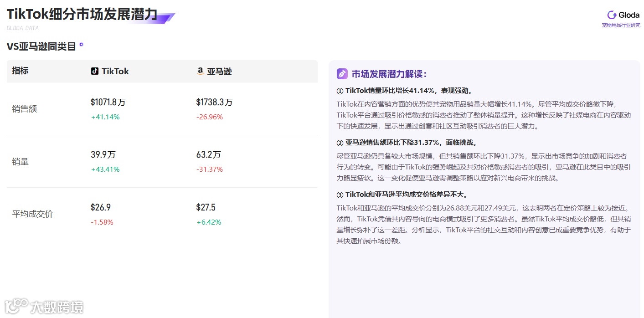644x318 pixels.
Task: Click the TikTok volume value 39.9万
Action: (103, 155)
